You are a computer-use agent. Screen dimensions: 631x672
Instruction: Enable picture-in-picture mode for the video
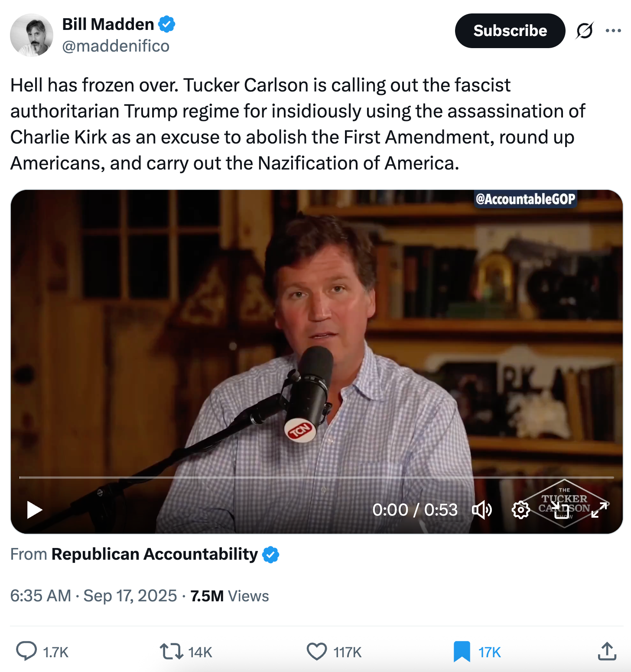(x=561, y=510)
